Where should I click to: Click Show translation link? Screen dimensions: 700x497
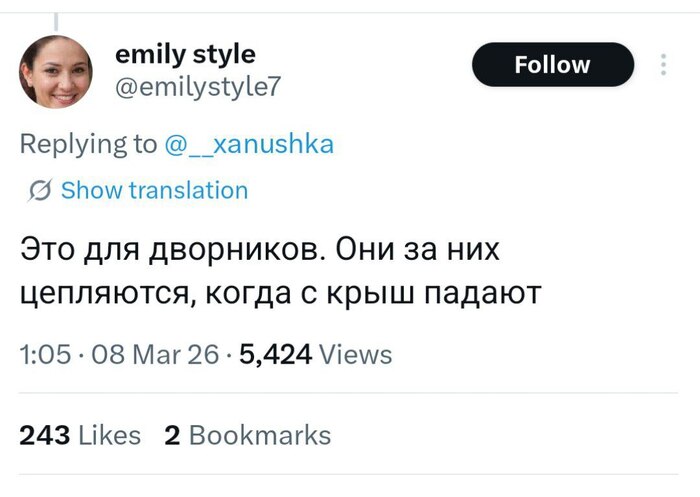coord(154,190)
